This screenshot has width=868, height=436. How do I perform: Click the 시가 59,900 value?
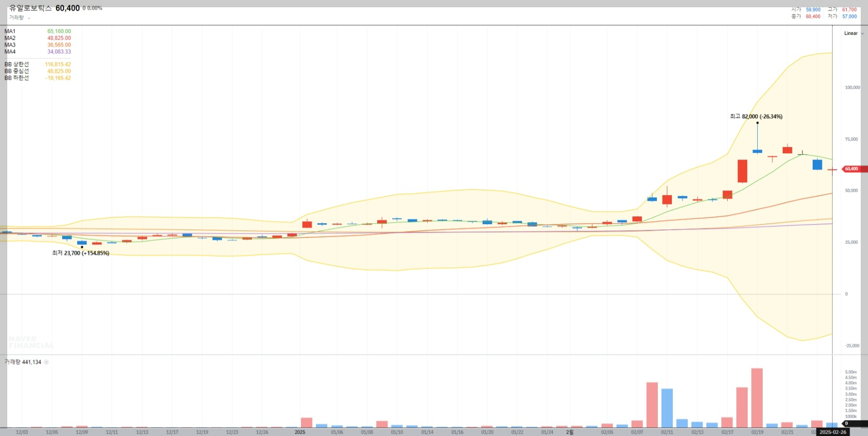[x=813, y=10]
